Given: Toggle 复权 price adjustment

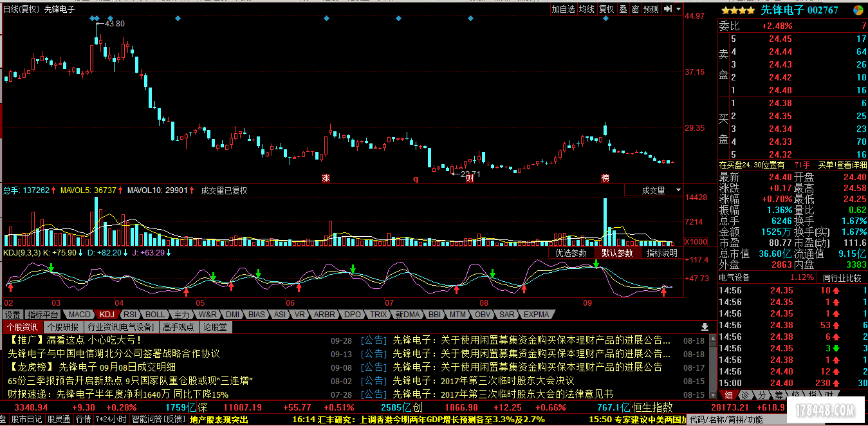Looking at the screenshot, I should click(606, 9).
